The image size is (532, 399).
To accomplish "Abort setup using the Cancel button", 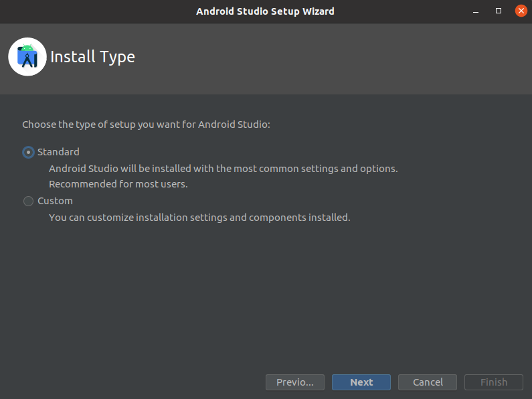I will point(428,382).
